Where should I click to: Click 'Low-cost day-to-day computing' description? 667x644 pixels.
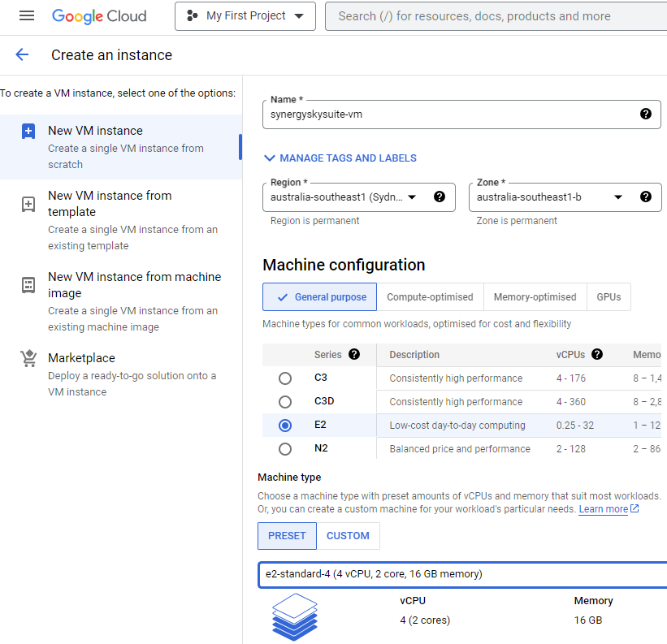pos(457,426)
